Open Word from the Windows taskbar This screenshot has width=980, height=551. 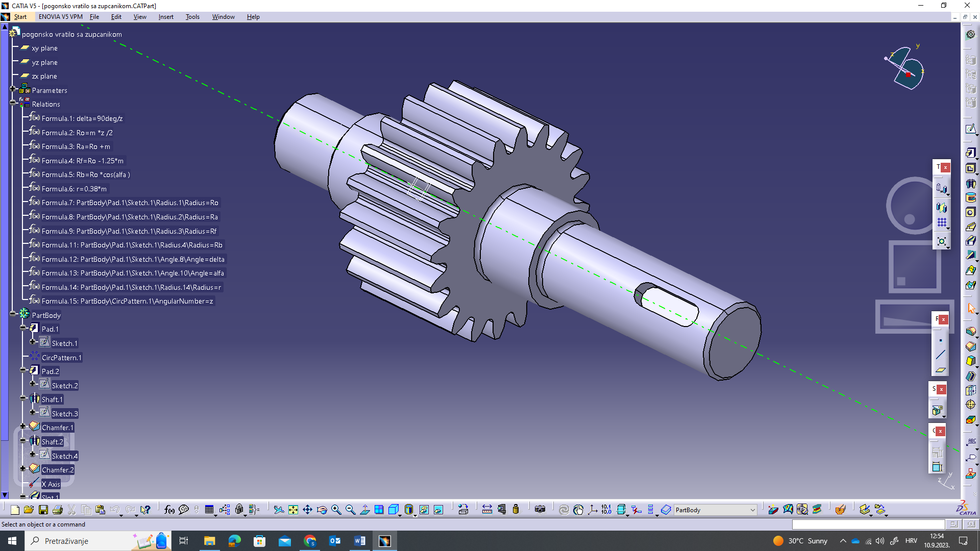359,541
